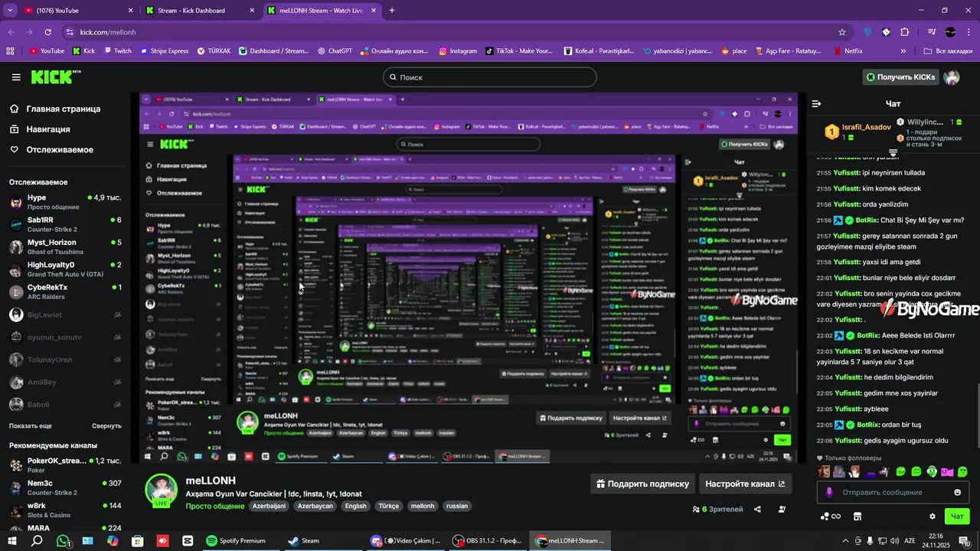
Task: Expand gift leaderboard chevron in chat
Action: pyautogui.click(x=893, y=154)
